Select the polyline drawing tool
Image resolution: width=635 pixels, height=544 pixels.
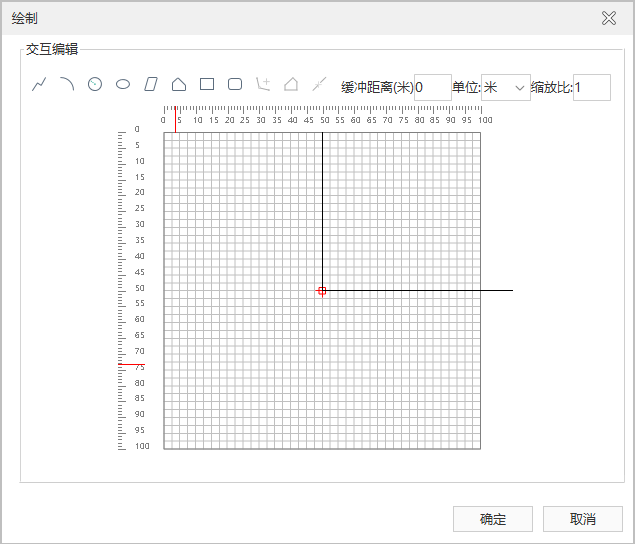tap(39, 85)
